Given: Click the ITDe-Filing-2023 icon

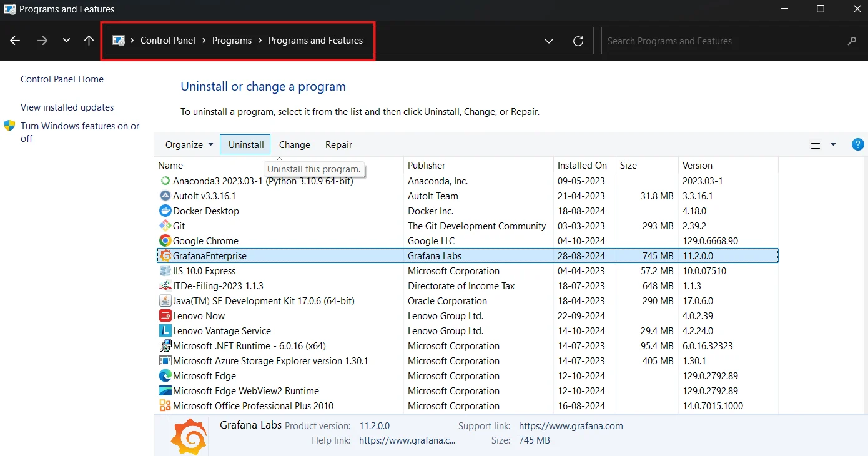Looking at the screenshot, I should [165, 286].
